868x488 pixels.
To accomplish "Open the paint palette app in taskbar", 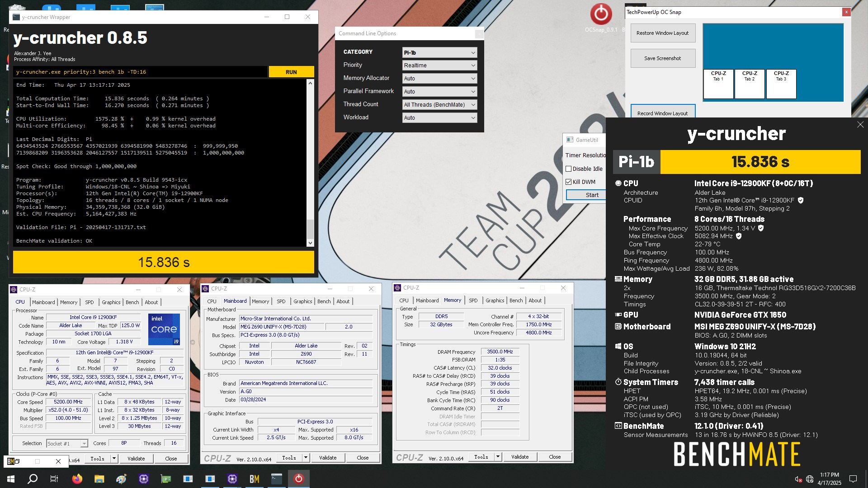I will (x=121, y=479).
